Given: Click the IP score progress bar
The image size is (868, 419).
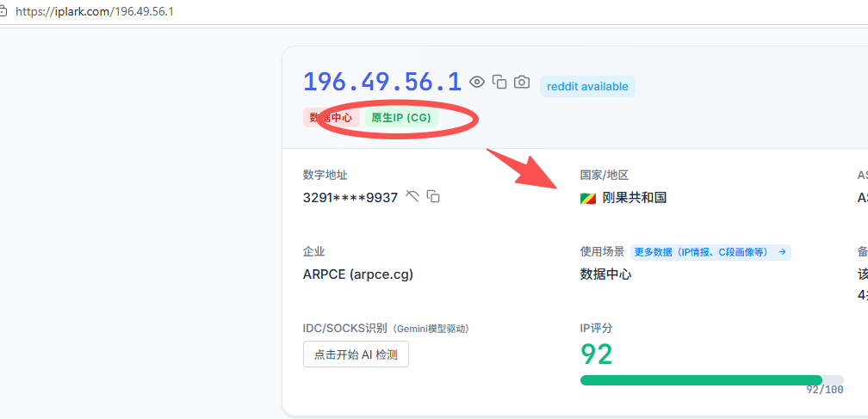Looking at the screenshot, I should point(712,380).
